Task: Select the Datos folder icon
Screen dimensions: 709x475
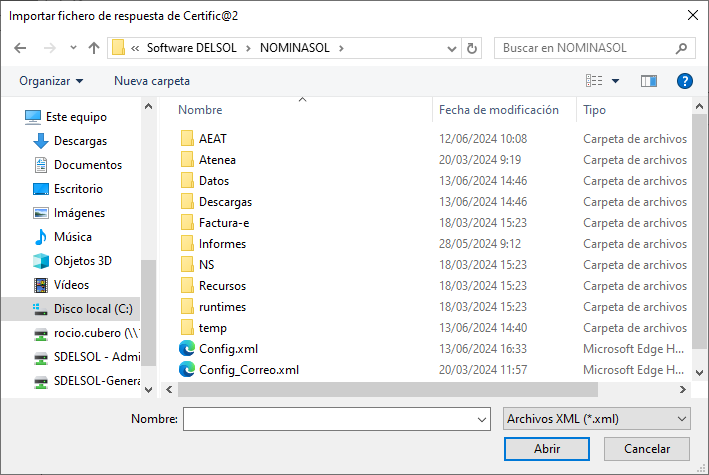Action: pyautogui.click(x=187, y=180)
